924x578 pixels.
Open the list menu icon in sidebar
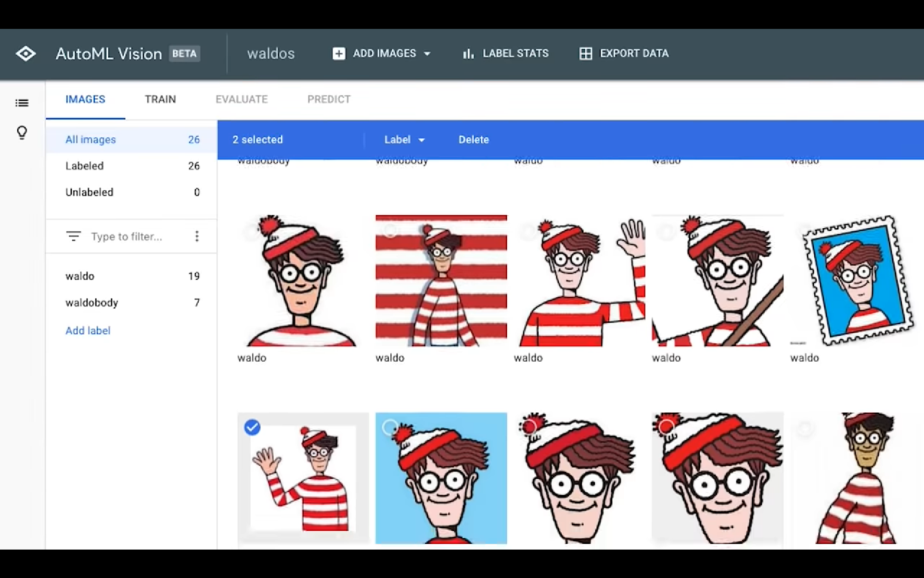tap(22, 103)
